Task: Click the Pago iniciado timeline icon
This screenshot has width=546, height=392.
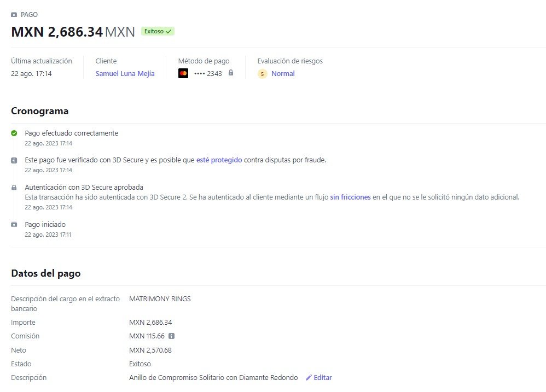Action: tap(14, 225)
